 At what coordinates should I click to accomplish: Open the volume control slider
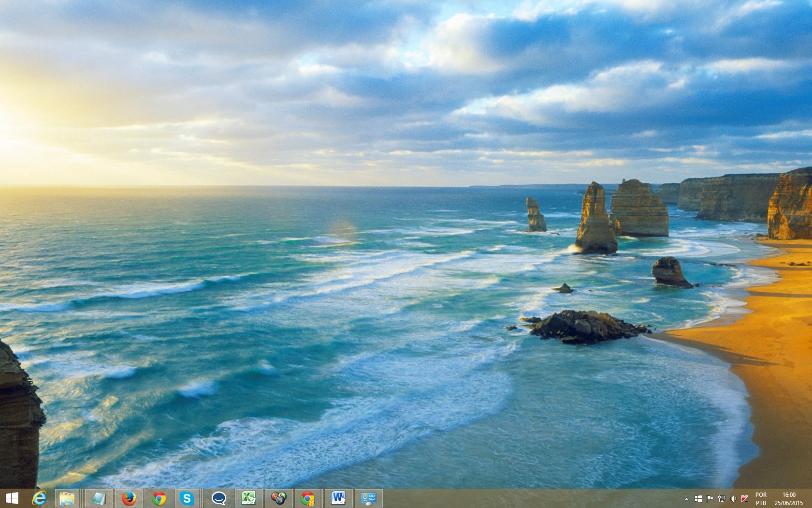pyautogui.click(x=733, y=498)
